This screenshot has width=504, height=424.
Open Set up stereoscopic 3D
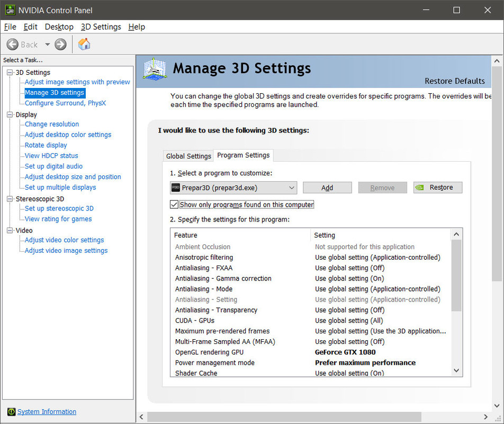[59, 208]
